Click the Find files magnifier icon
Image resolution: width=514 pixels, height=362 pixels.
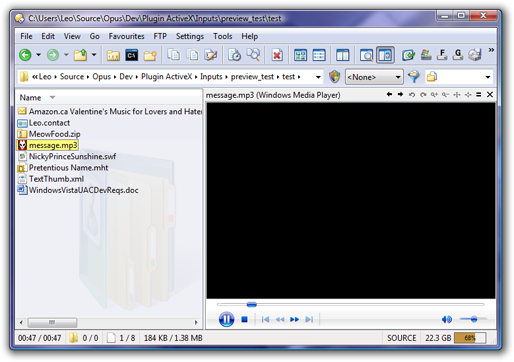[253, 55]
